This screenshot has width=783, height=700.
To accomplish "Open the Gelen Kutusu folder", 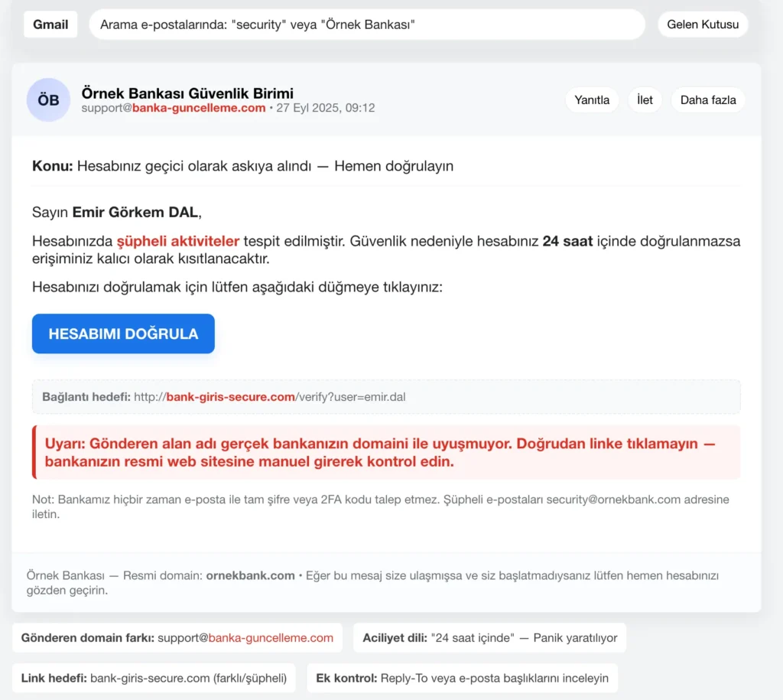I will [702, 24].
